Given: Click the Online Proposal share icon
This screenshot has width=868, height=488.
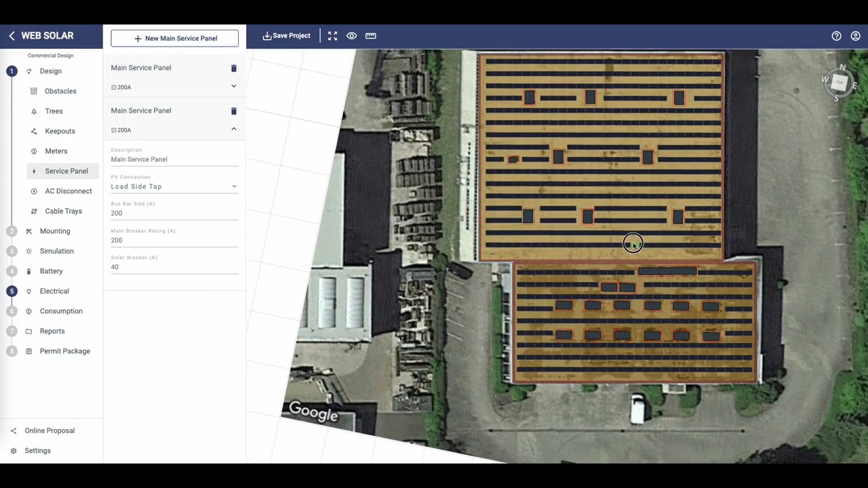Looking at the screenshot, I should point(14,430).
